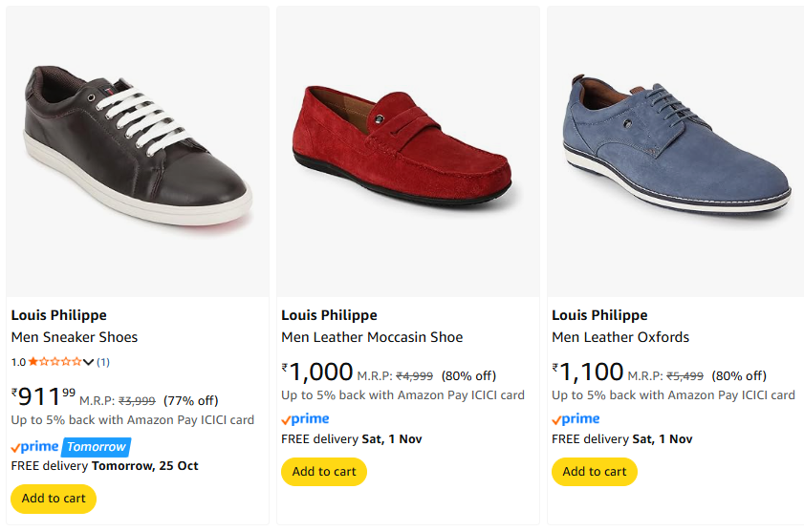Click the struck-through ₹5,499 M.R.P. on Oxfords
The width and height of the screenshot is (804, 532).
click(x=685, y=375)
